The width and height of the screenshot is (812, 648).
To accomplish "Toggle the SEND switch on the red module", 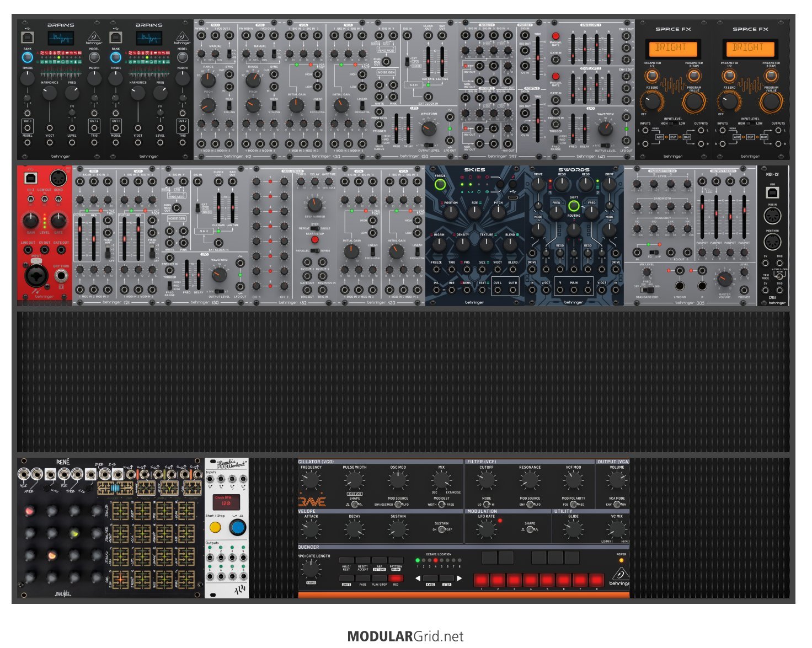I will pyautogui.click(x=58, y=199).
